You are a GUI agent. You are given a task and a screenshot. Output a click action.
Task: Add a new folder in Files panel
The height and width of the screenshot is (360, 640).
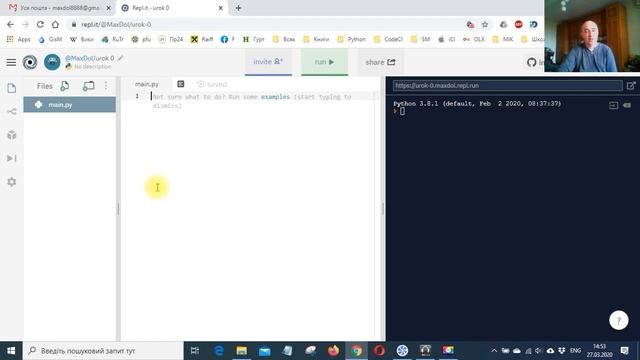(x=88, y=86)
